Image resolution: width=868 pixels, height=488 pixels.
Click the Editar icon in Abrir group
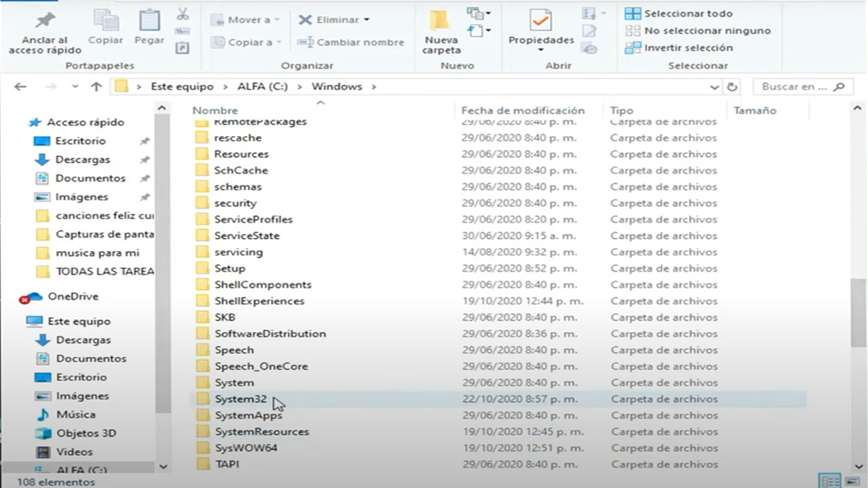point(590,31)
